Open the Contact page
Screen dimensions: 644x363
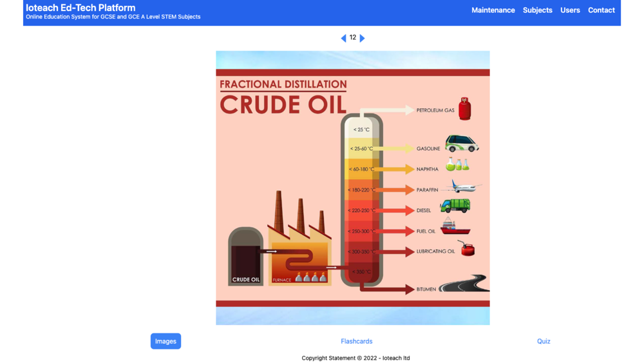pos(601,10)
